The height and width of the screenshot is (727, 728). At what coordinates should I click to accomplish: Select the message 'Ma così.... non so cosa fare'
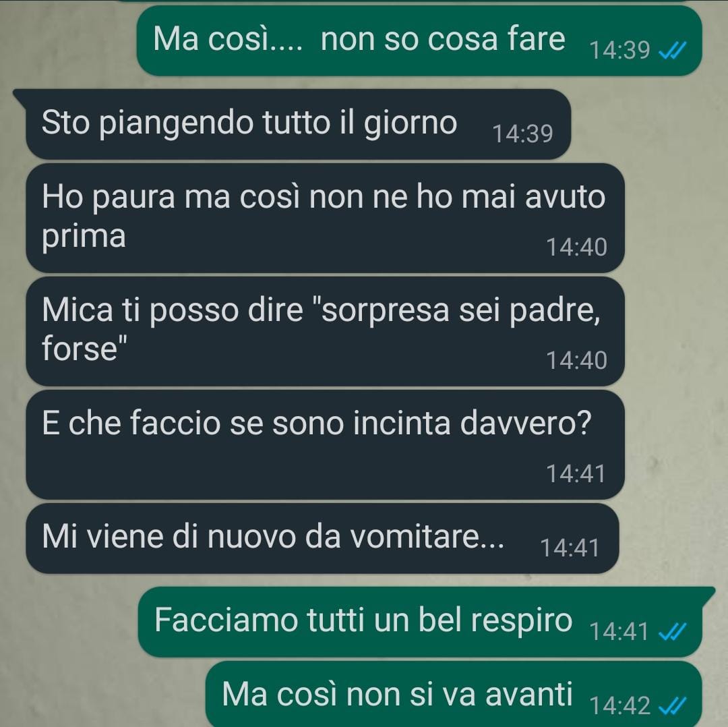pos(419,41)
